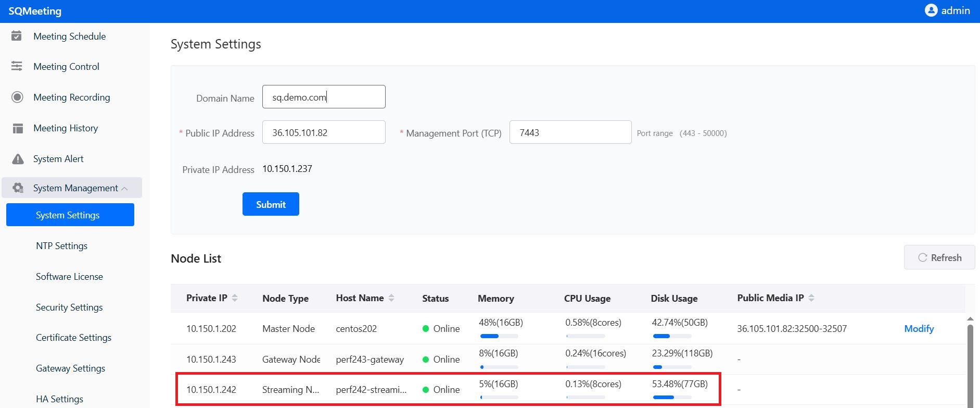Screen dimensions: 980x408
Task: Click the Master Node type cell
Action: coord(288,328)
